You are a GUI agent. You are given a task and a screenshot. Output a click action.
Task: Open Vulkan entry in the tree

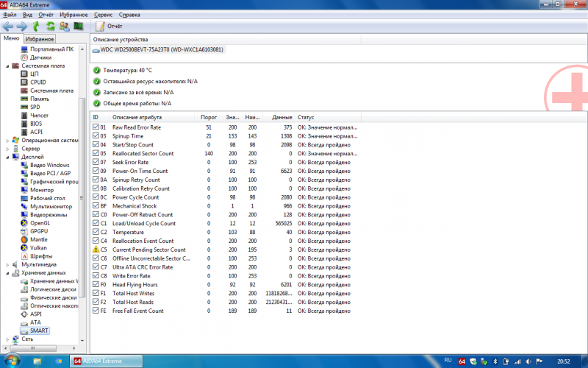40,247
